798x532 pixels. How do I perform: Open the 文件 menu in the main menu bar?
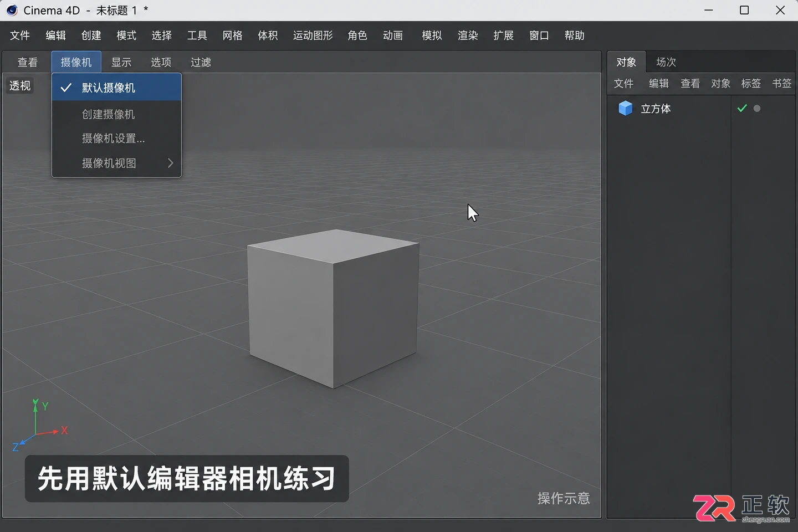tap(20, 35)
